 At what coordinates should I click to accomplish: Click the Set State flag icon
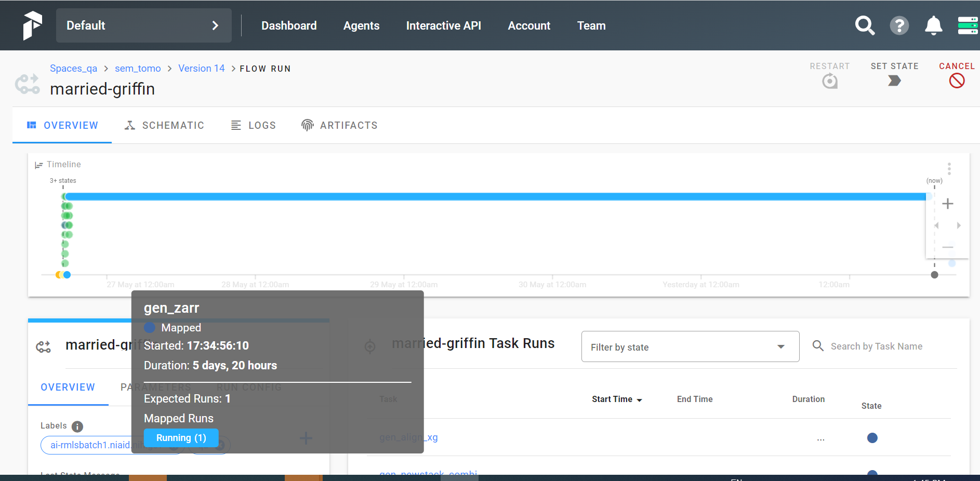pos(894,81)
